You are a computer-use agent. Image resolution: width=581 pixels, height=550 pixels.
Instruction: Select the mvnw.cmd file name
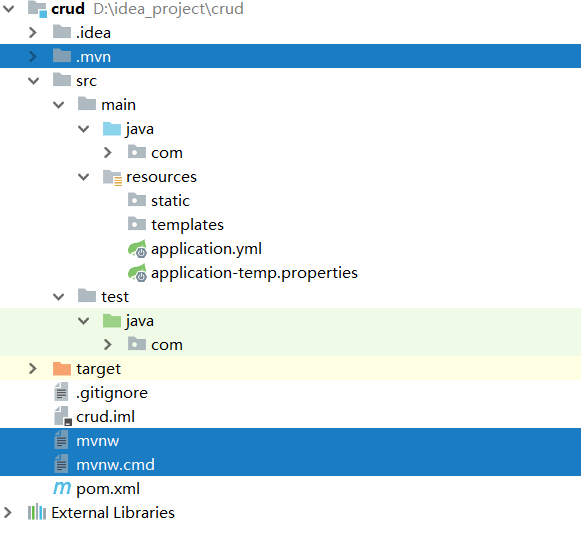pyautogui.click(x=115, y=465)
